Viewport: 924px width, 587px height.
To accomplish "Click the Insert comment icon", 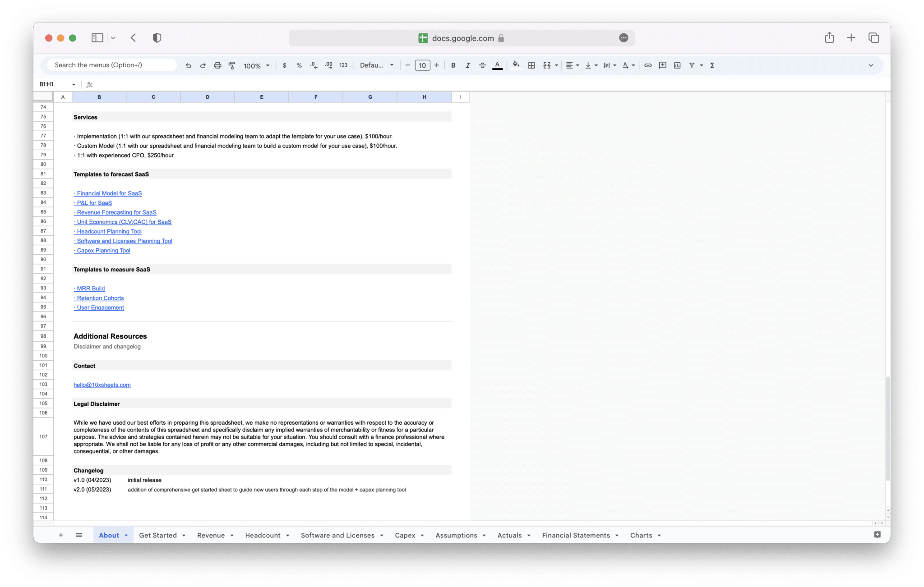I will point(662,65).
